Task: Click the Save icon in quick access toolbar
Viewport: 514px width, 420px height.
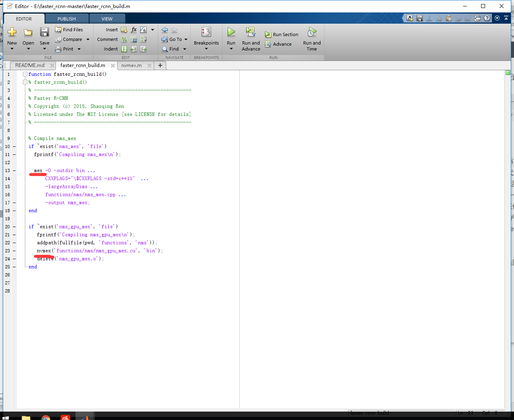Action: [419, 18]
